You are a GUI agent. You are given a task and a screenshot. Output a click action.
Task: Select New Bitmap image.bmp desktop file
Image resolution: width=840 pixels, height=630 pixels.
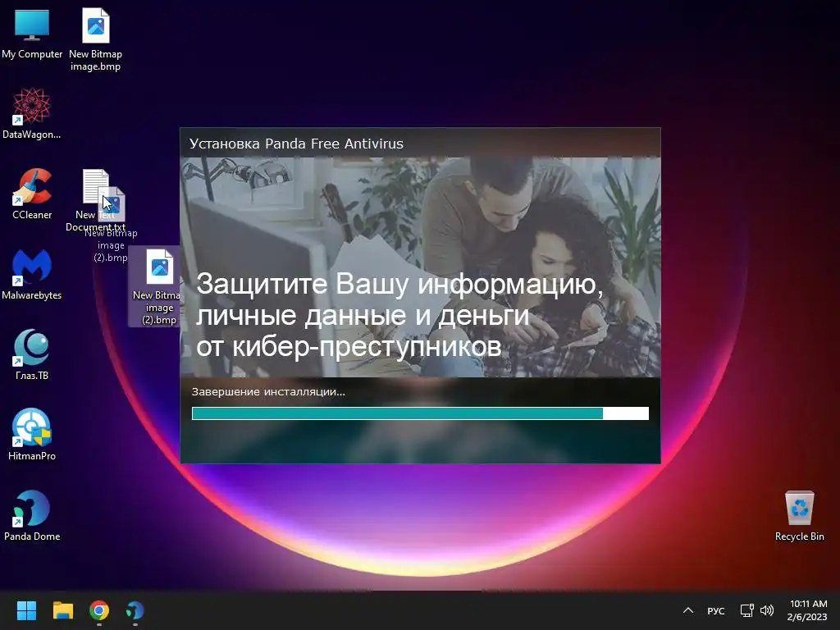(x=95, y=39)
